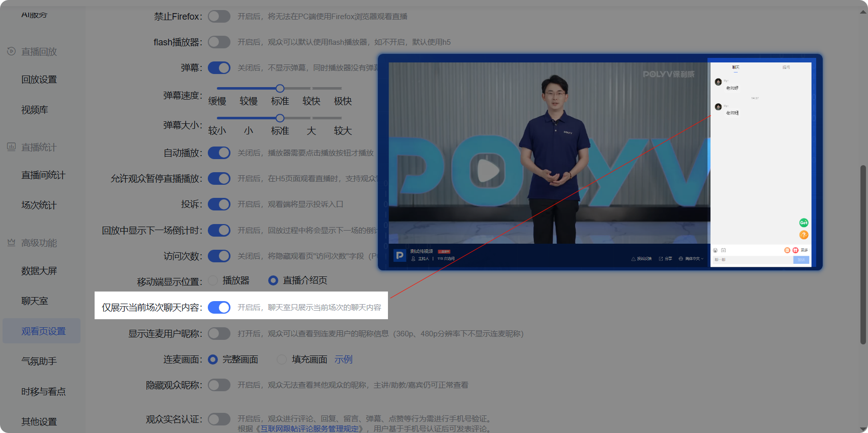Screen dimensions: 868x433
Task: Turn off the 自动播放 switch
Action: [x=219, y=153]
